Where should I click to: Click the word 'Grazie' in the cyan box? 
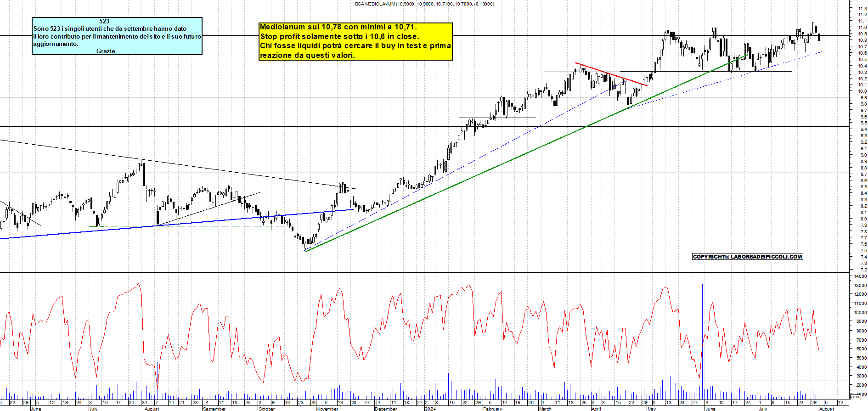click(106, 51)
